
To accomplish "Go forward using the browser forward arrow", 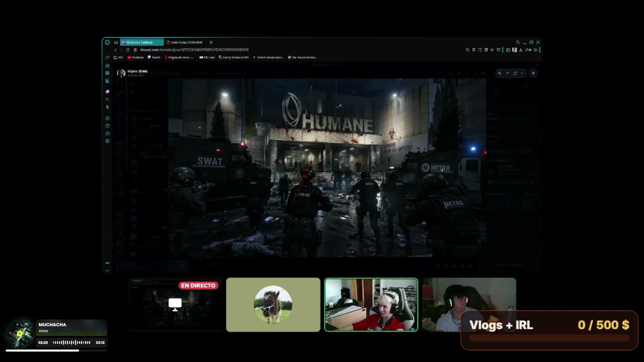I will tap(121, 50).
